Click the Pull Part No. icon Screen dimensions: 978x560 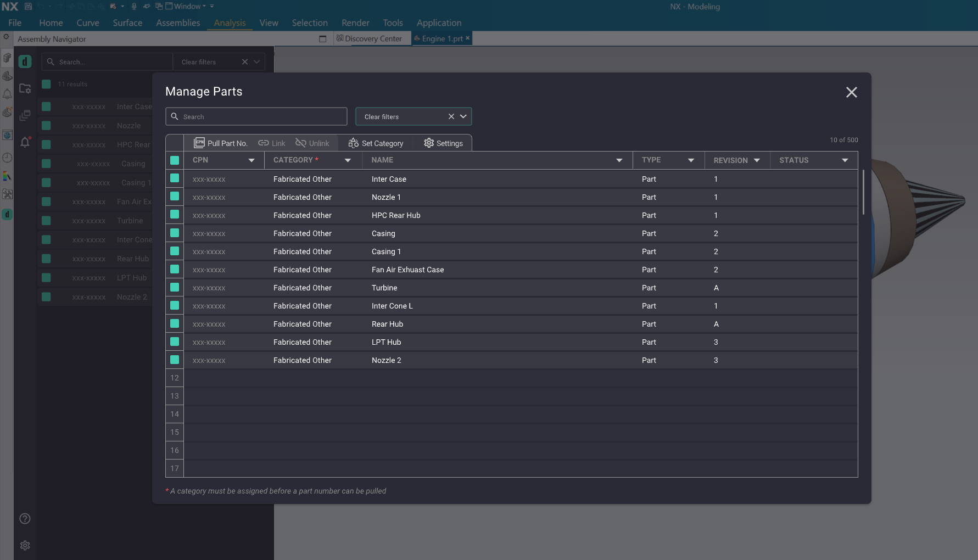(x=199, y=143)
